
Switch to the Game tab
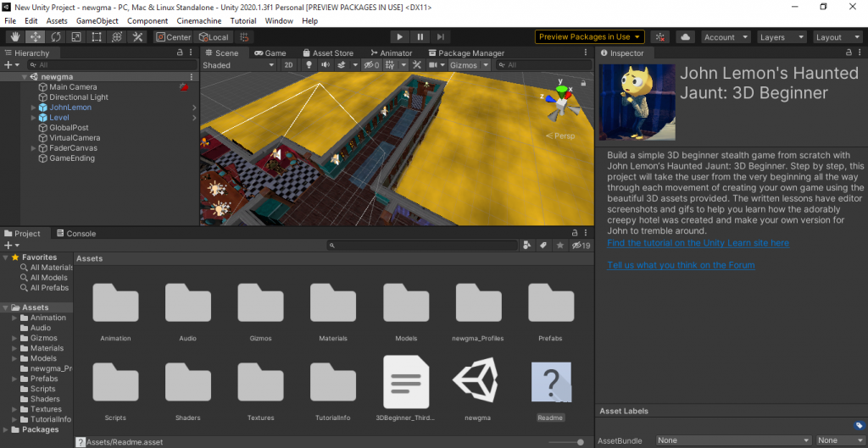click(270, 53)
